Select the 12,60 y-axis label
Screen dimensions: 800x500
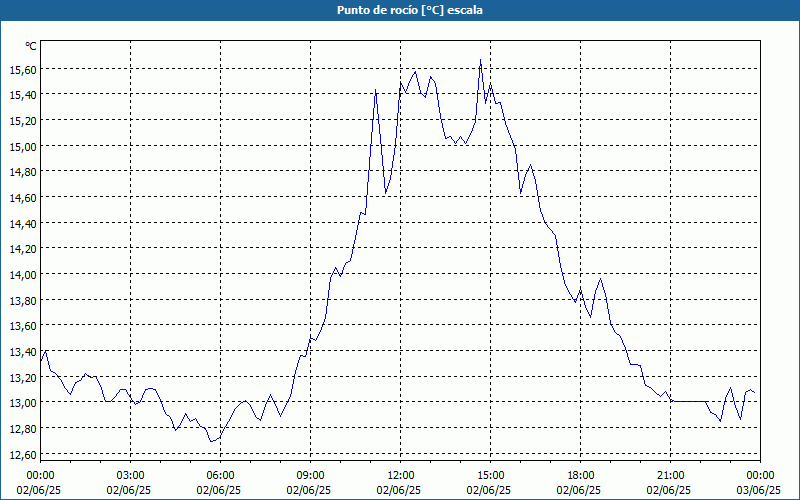[x=23, y=455]
